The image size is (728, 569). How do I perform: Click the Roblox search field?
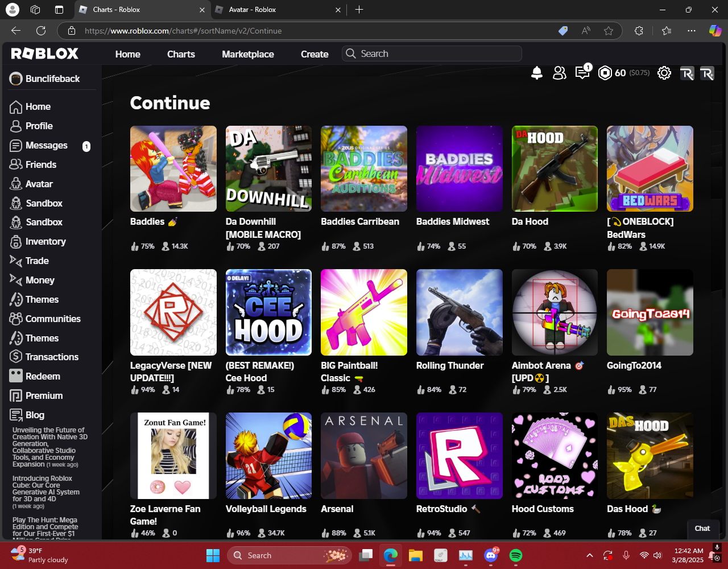(432, 53)
